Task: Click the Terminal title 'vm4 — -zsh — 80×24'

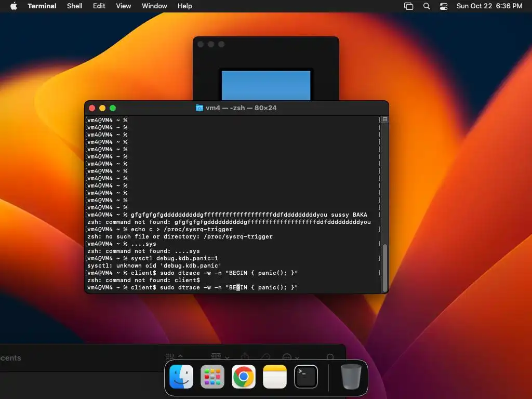Action: click(241, 108)
